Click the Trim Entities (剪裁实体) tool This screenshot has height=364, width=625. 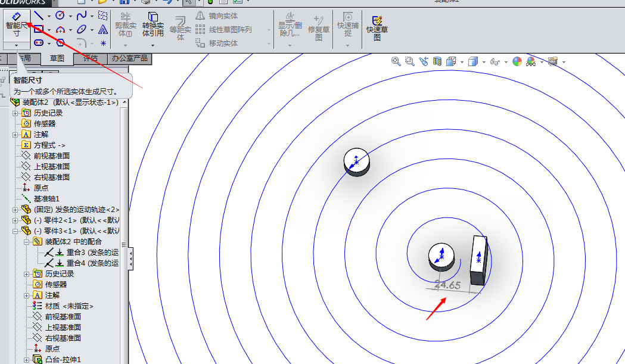pyautogui.click(x=126, y=24)
